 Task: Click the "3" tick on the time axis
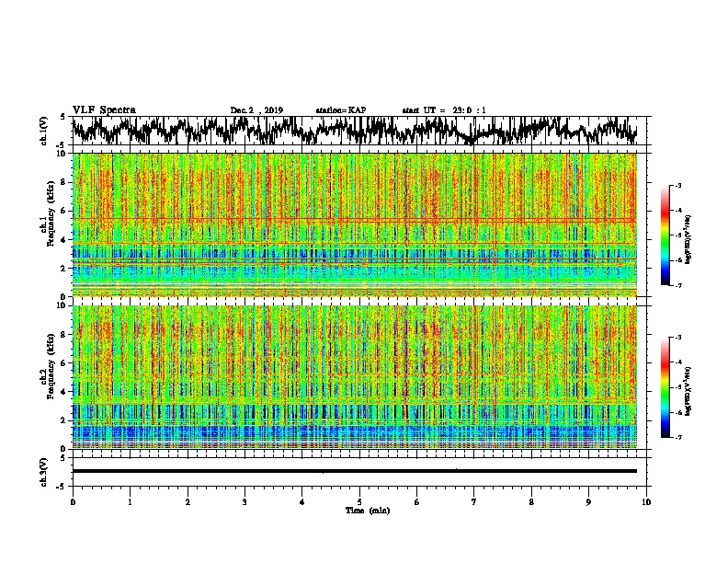(245, 502)
